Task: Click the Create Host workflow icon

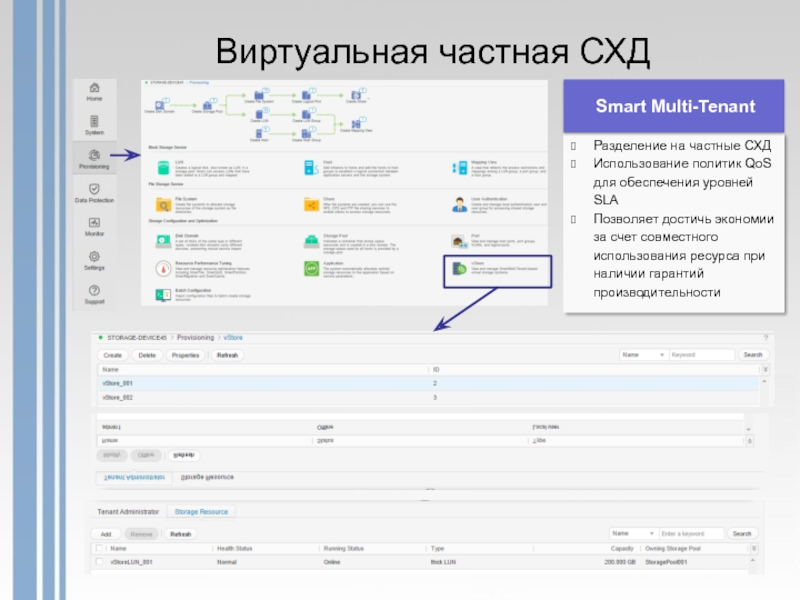Action: [x=259, y=133]
